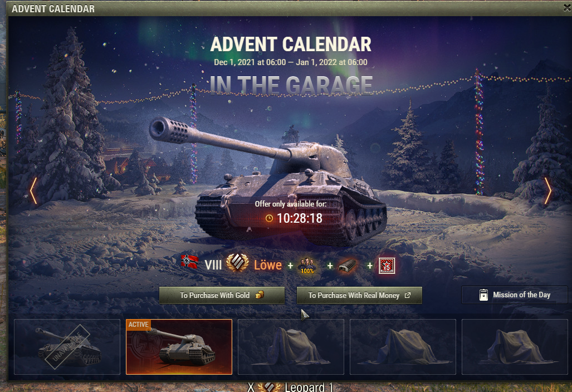
Task: Select the last covered mystery tank thumbnail
Action: (515, 347)
